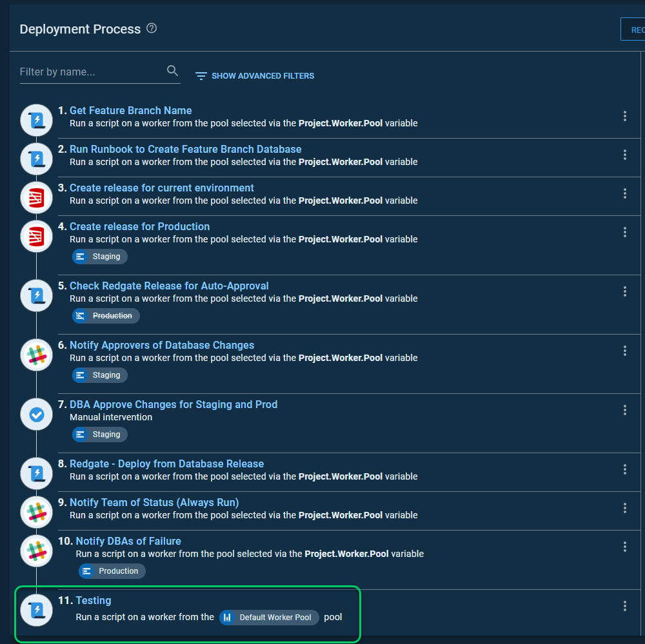
Task: Click the help icon beside Deployment Process
Action: (x=152, y=28)
